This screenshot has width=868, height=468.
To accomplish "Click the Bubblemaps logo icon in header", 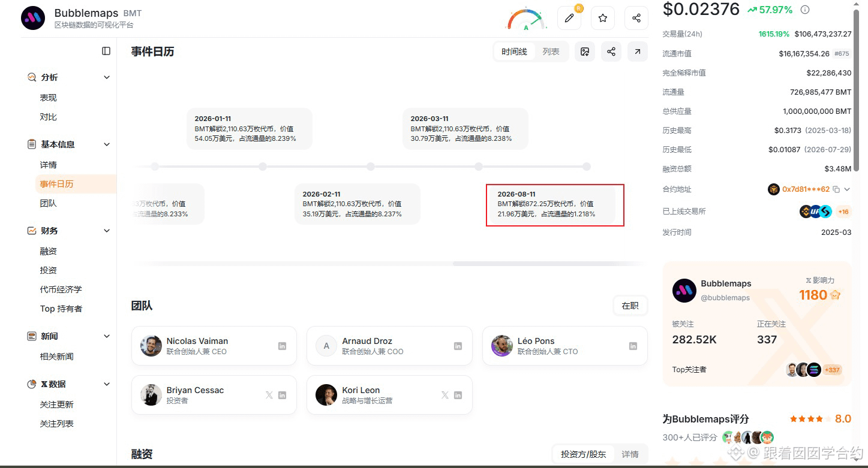I will click(33, 19).
